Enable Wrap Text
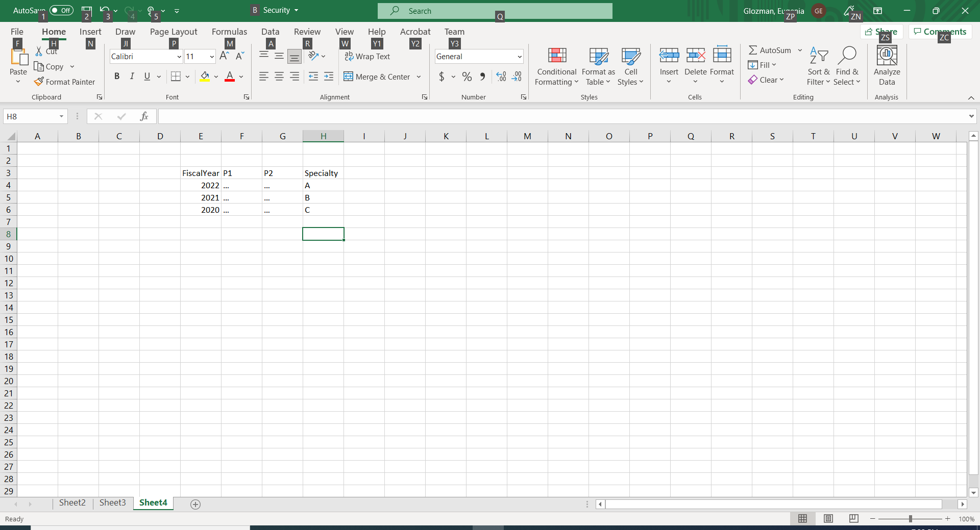 (368, 57)
